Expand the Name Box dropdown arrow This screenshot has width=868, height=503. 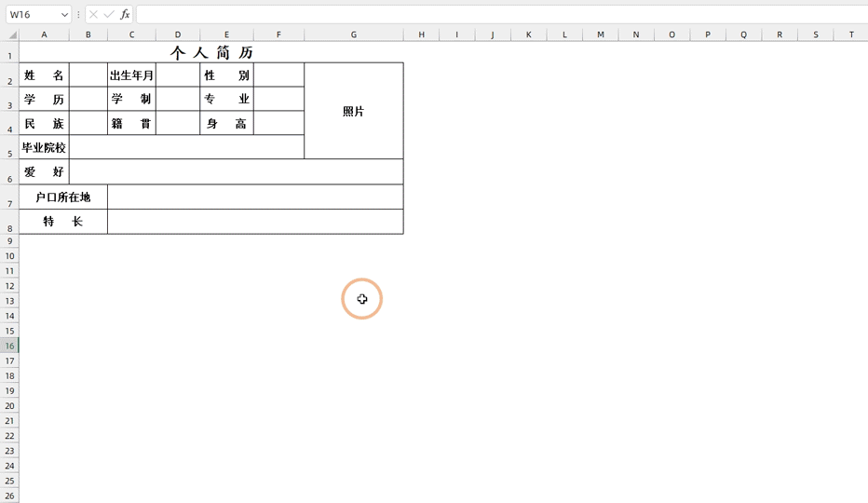tap(64, 15)
